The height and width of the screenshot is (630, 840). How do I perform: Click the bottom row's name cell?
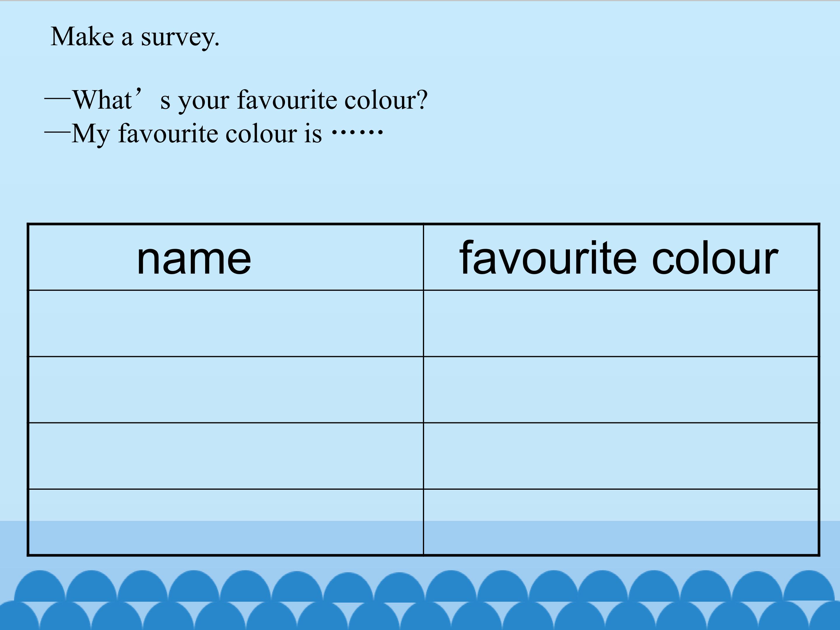point(225,522)
